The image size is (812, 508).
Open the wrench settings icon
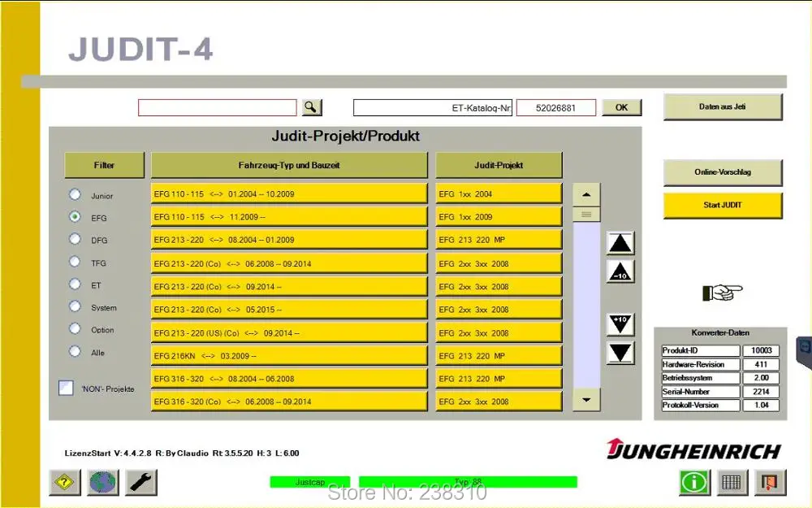click(x=141, y=483)
